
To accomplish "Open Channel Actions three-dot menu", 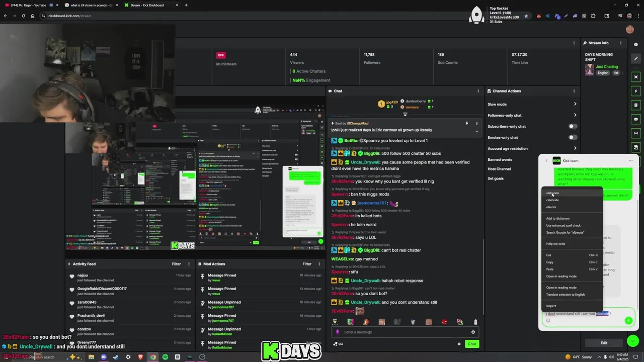I will [574, 91].
